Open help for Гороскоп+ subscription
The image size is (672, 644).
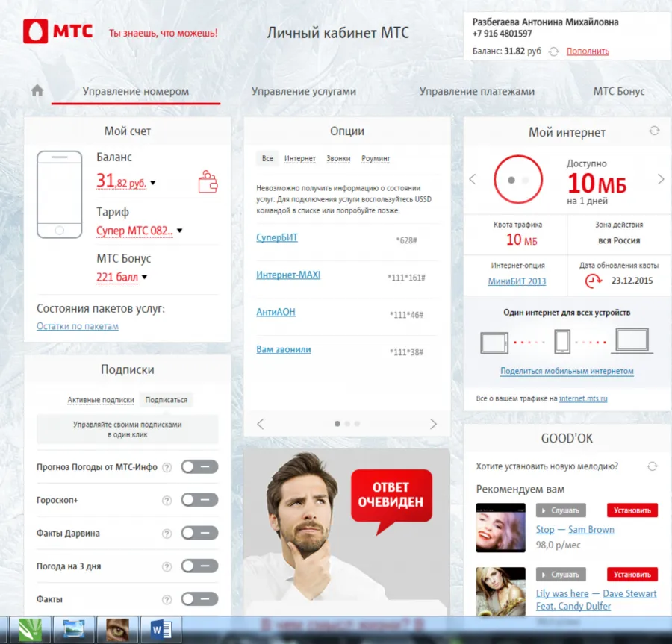(x=167, y=501)
